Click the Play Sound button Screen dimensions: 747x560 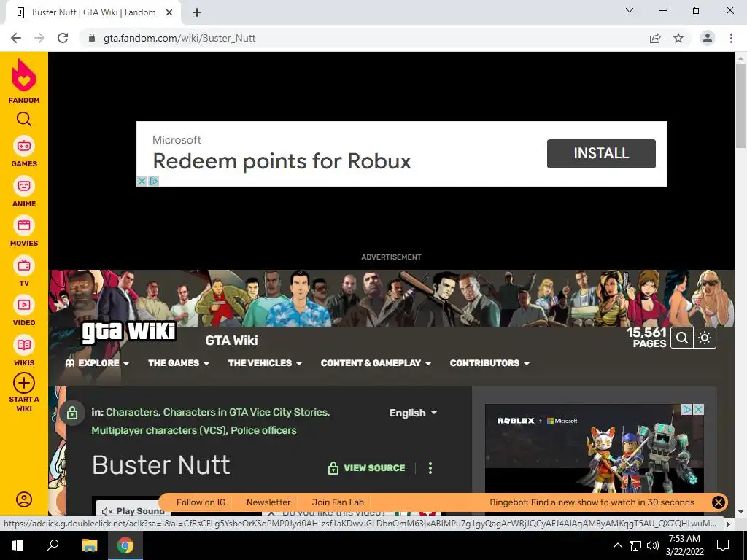point(133,511)
